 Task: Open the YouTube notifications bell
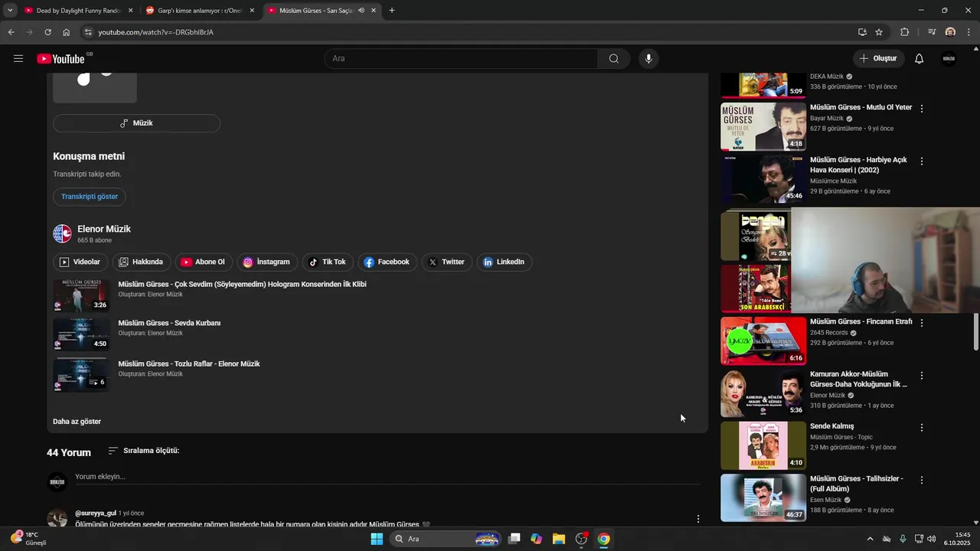pyautogui.click(x=920, y=59)
